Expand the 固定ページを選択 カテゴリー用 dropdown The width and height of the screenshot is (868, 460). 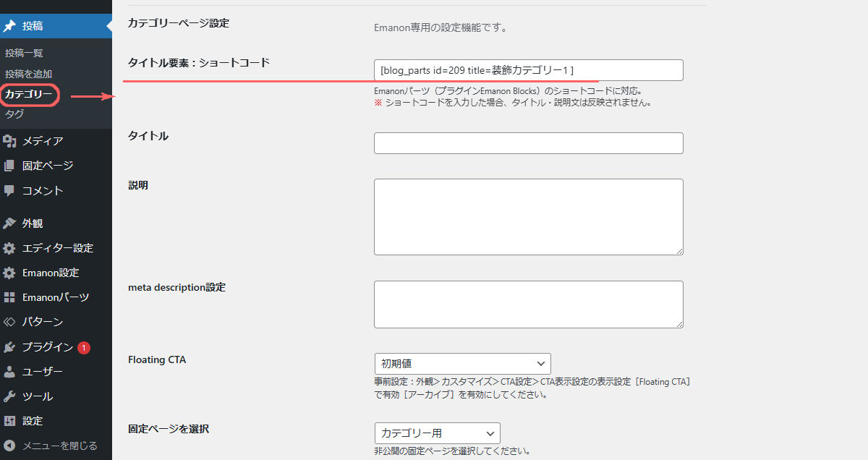437,433
